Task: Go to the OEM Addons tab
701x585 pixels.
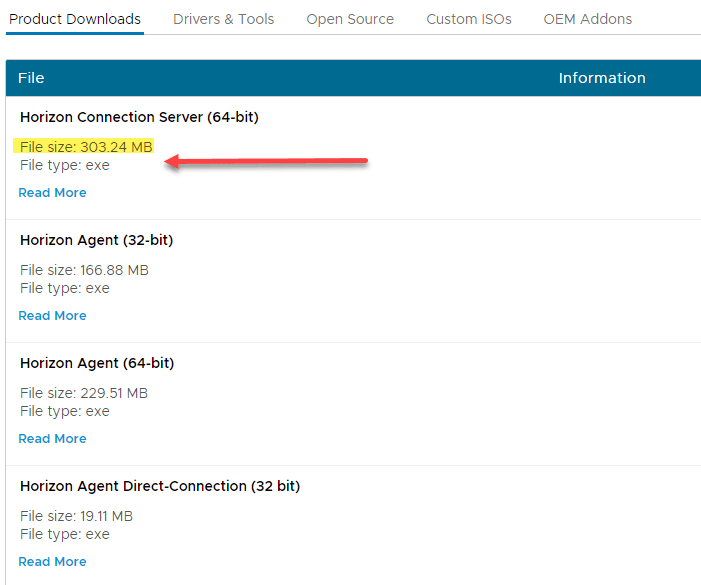Action: pos(588,19)
